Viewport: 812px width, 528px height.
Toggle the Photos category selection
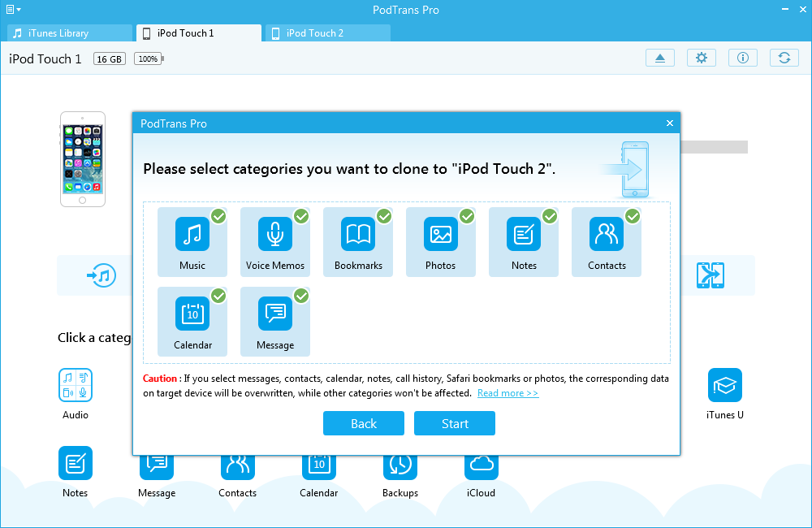pos(441,242)
